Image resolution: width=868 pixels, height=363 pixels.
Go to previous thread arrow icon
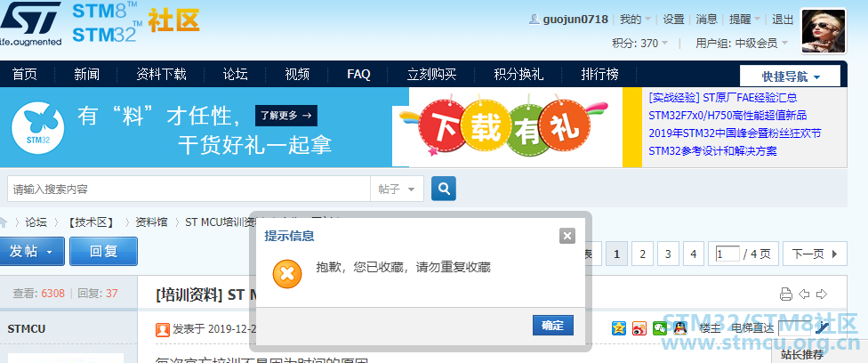804,294
